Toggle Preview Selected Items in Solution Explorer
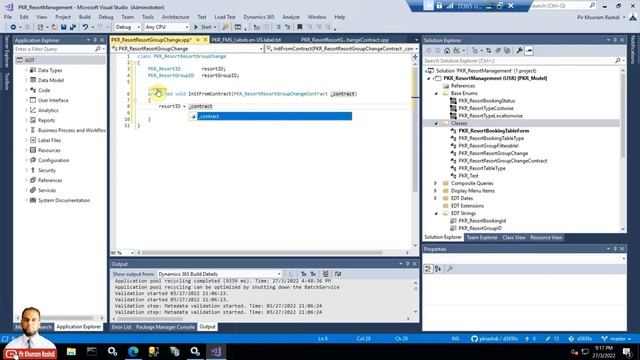Viewport: 640px width, 360px height. pos(529,51)
